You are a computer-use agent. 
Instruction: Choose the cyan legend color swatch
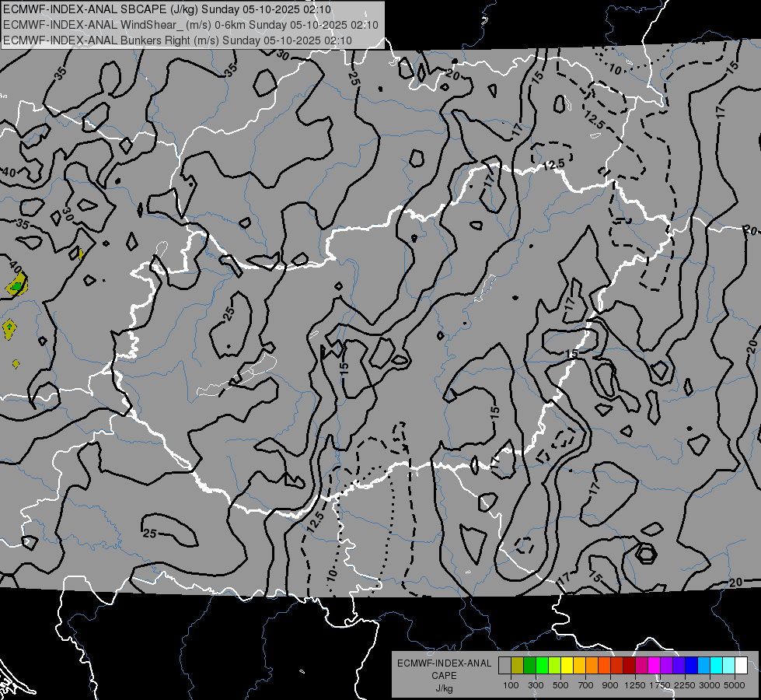tap(717, 665)
